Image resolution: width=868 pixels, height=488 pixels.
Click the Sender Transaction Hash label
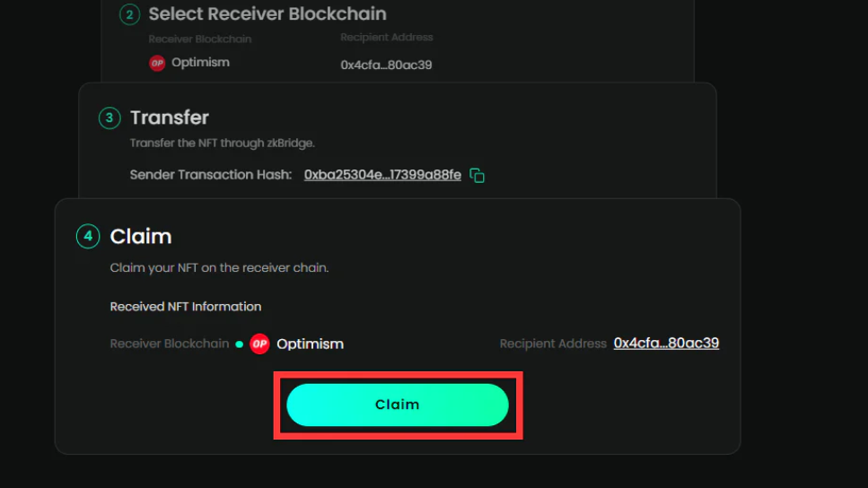tap(211, 175)
